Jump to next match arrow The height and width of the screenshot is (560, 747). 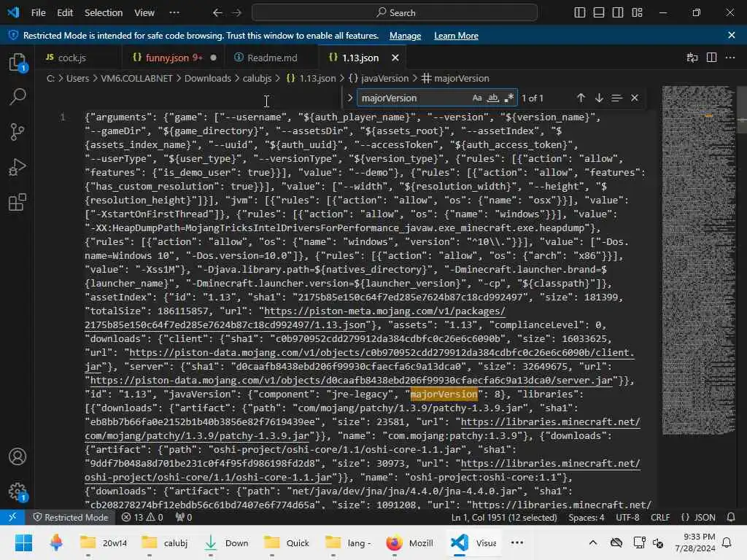coord(599,98)
